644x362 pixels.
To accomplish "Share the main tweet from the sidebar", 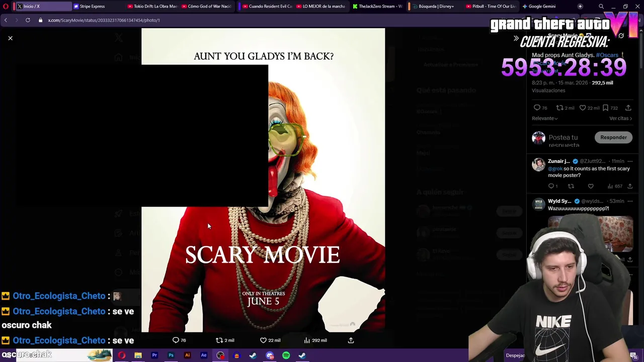I will (628, 108).
